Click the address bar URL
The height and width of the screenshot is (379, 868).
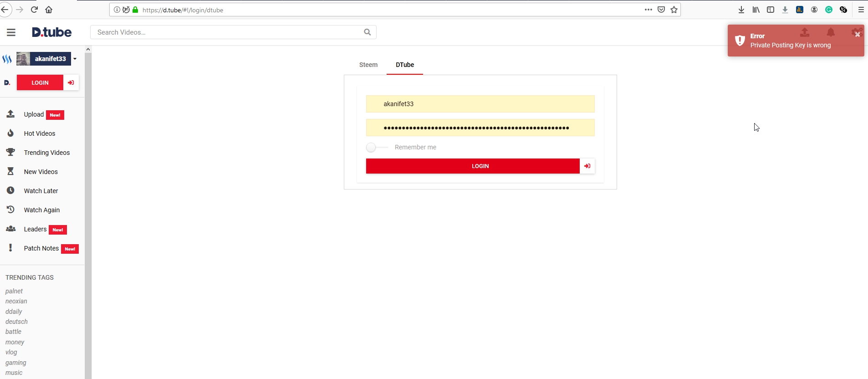pyautogui.click(x=183, y=10)
